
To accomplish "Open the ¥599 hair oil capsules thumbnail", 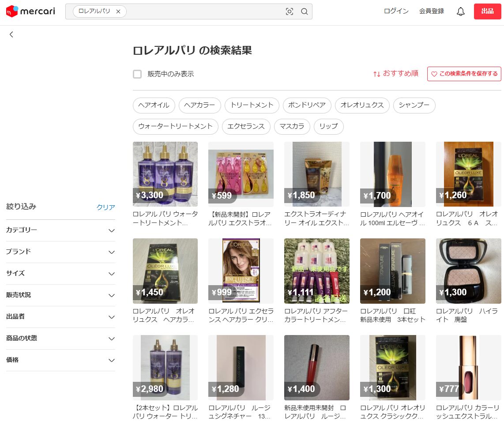I will tap(241, 174).
